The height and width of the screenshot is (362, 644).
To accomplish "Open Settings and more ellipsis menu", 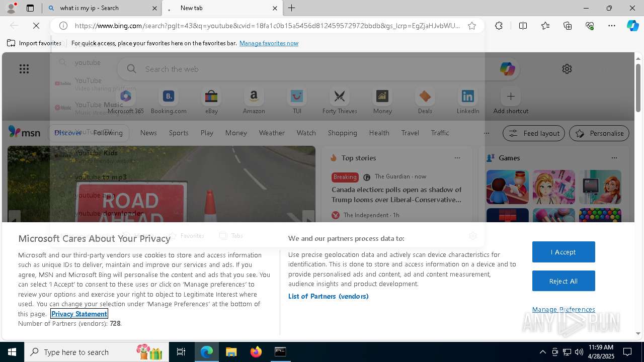I will (612, 26).
